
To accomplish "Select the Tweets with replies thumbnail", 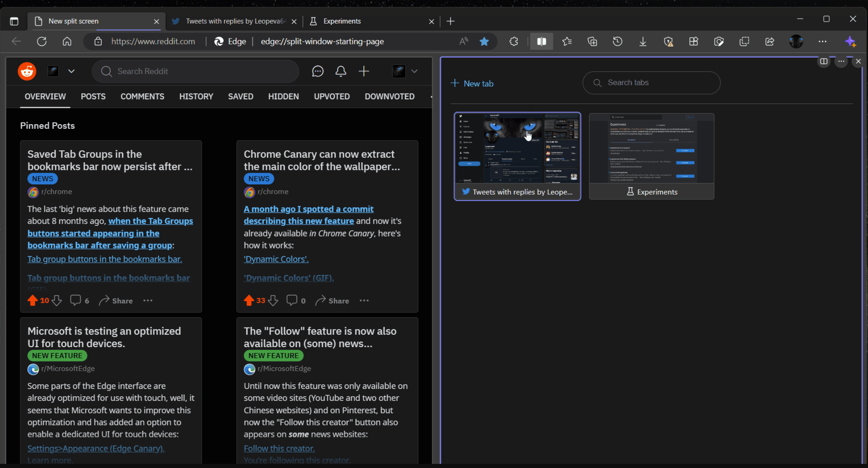I will coord(517,156).
